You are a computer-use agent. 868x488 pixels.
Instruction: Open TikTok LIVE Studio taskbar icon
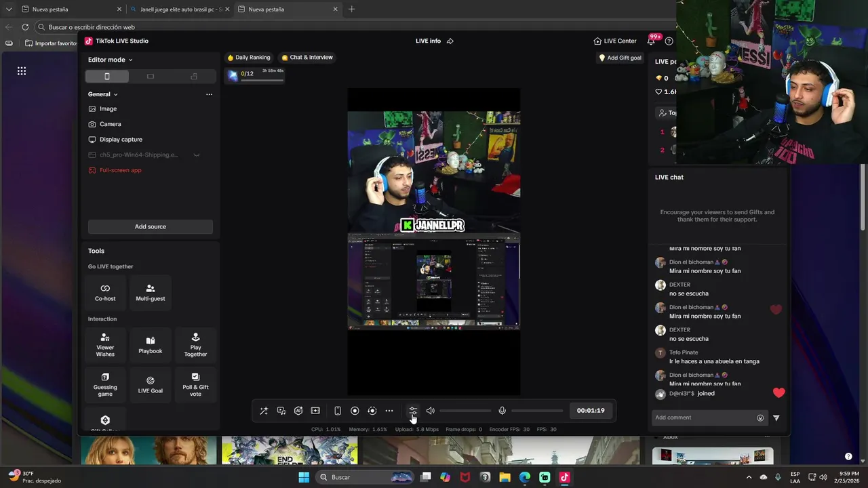tap(564, 477)
